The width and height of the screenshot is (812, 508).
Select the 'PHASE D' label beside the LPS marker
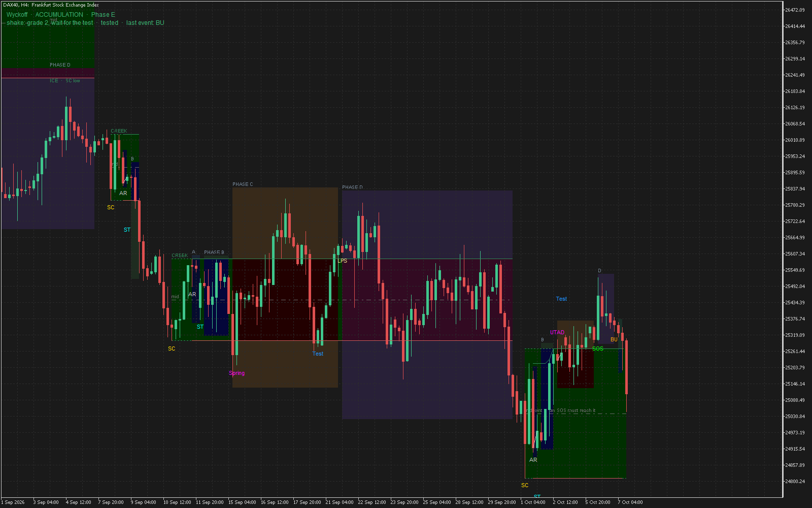point(352,187)
